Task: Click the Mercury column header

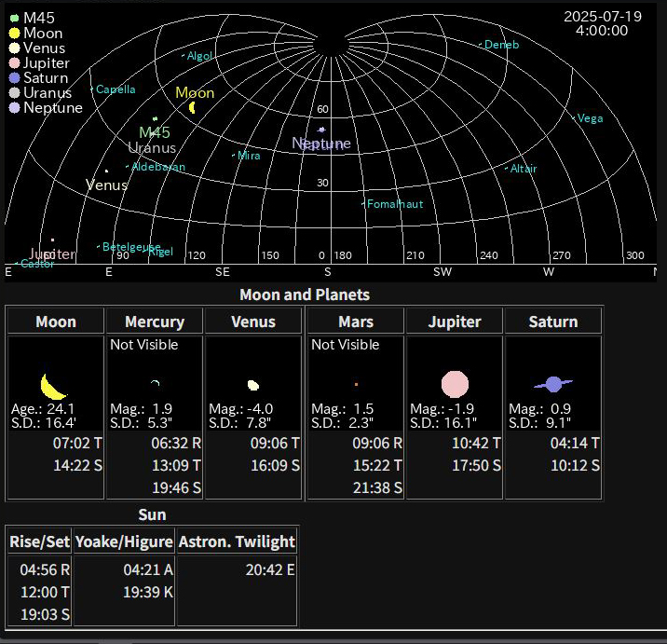Action: (x=155, y=322)
